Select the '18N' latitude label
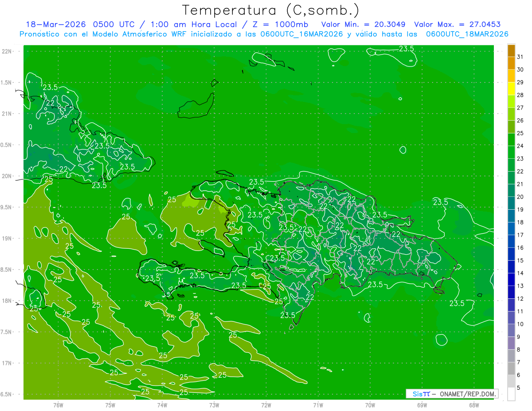 click(7, 301)
